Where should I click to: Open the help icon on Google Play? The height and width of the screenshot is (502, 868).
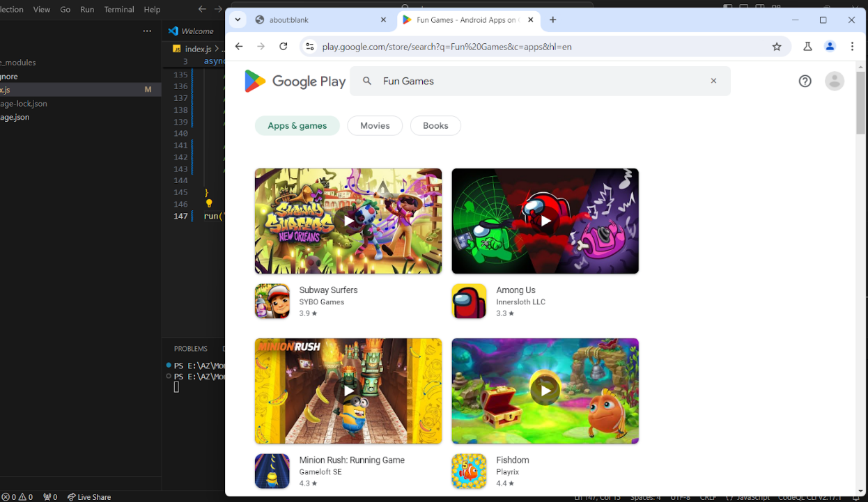coord(805,81)
